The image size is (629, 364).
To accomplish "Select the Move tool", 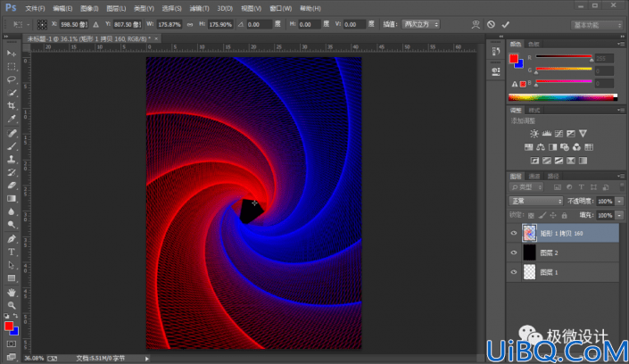I will 12,53.
